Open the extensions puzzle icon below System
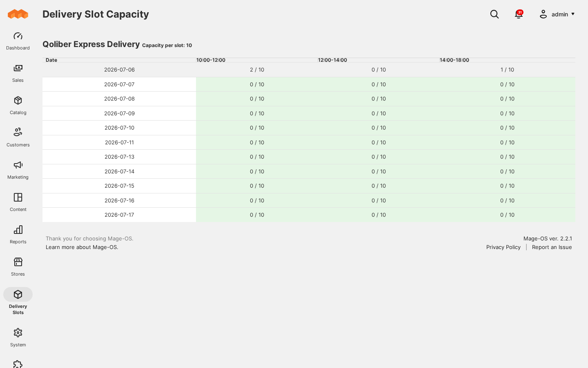The height and width of the screenshot is (368, 588). 18,364
